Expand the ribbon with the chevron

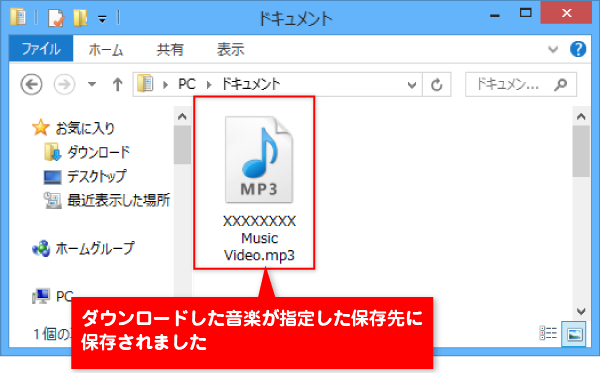click(553, 49)
